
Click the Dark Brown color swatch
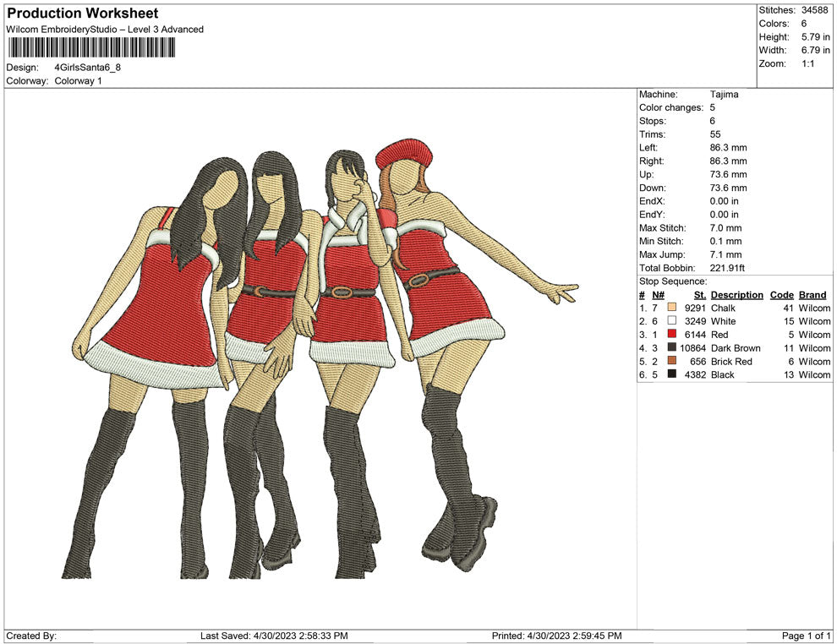pyautogui.click(x=672, y=348)
